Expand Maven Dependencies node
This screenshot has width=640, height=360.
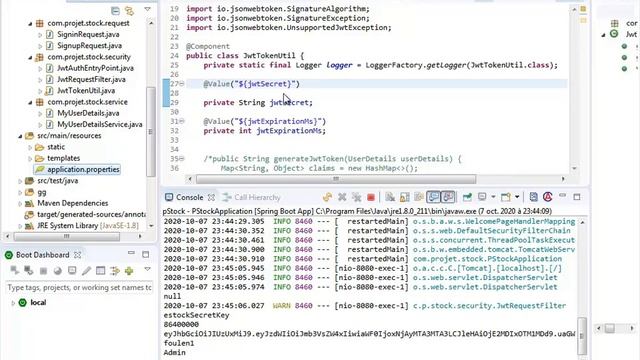[20, 203]
